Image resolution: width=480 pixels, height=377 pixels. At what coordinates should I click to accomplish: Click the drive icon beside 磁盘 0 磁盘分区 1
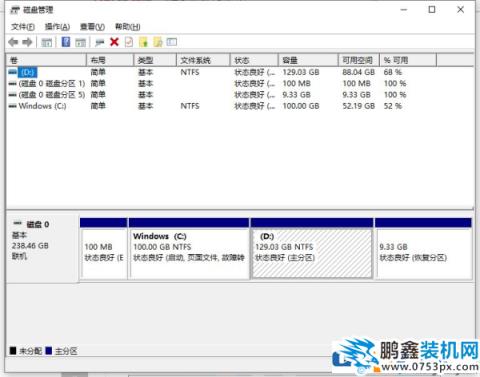(13, 83)
